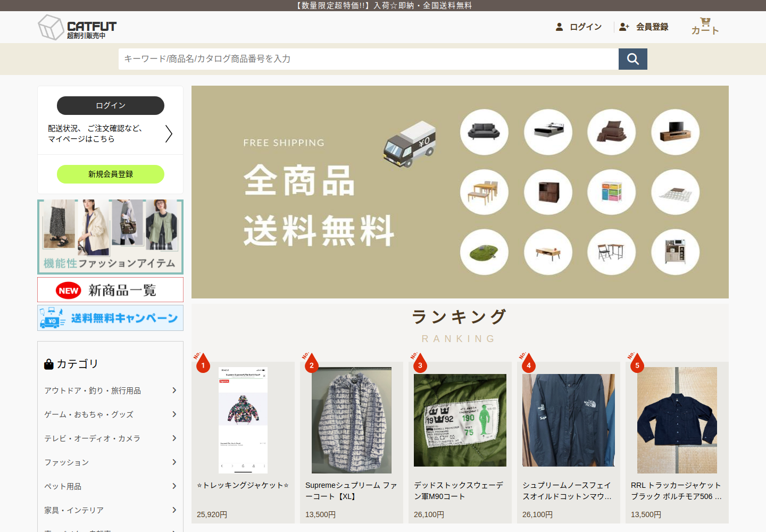Expand ゲーム・おもちゃ・グッズ category chevron

coord(174,414)
